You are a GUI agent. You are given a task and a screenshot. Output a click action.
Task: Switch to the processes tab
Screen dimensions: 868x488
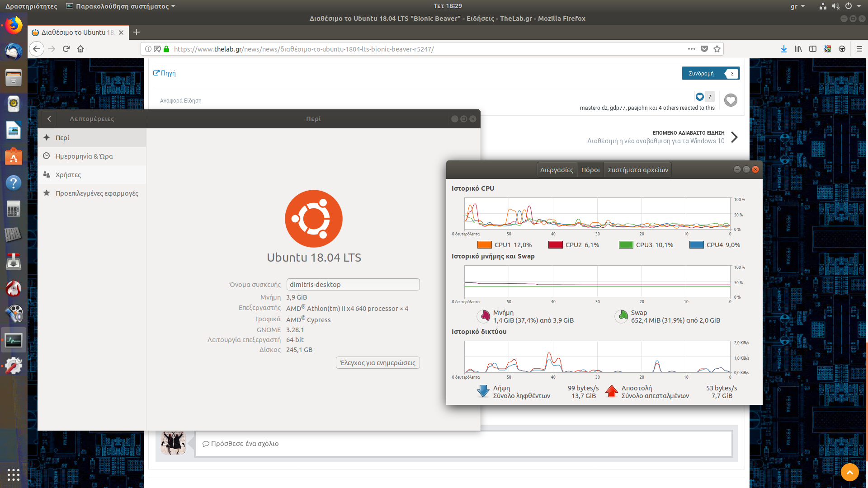(x=556, y=170)
